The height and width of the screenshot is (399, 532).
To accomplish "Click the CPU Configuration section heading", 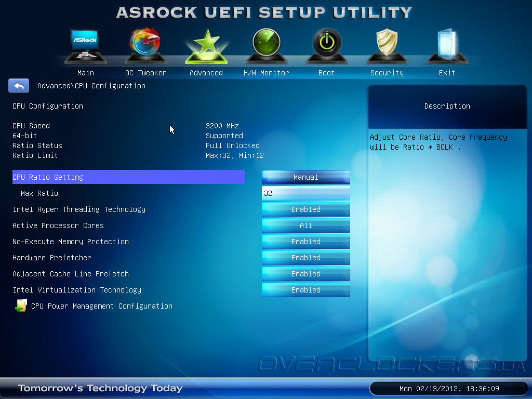I will tap(48, 106).
